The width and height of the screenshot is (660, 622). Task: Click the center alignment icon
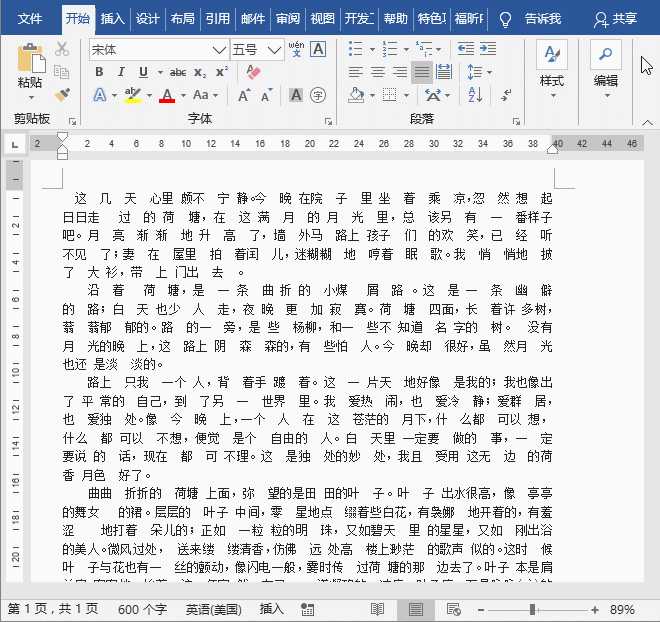pos(377,72)
